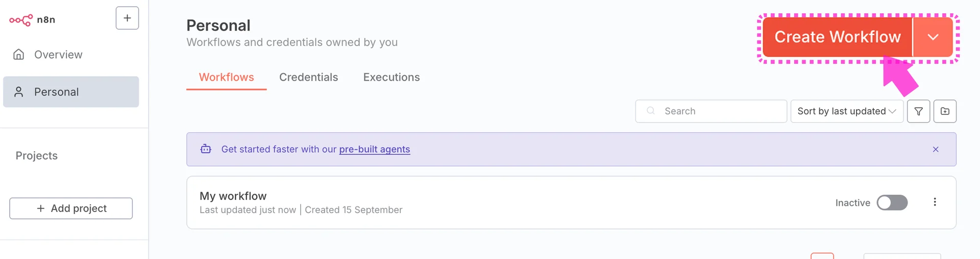Open the pre-built agents link
This screenshot has height=259, width=980.
[374, 149]
